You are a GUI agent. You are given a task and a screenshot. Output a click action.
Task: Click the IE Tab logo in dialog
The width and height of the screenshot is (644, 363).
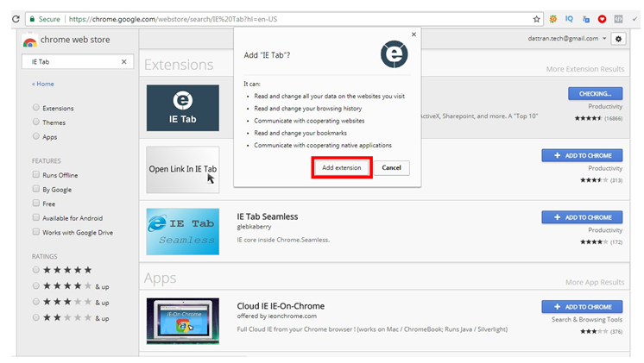click(394, 54)
